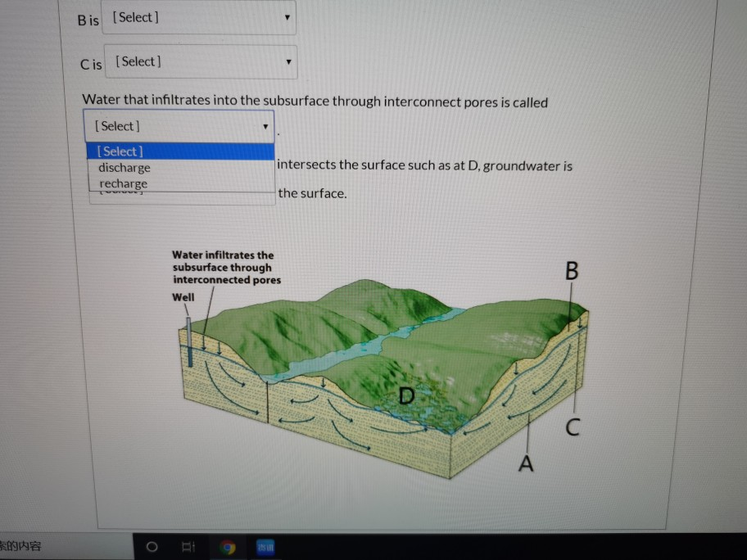Click the Cortana circle icon in taskbar
Viewport: 747px width, 560px height.
tap(152, 547)
